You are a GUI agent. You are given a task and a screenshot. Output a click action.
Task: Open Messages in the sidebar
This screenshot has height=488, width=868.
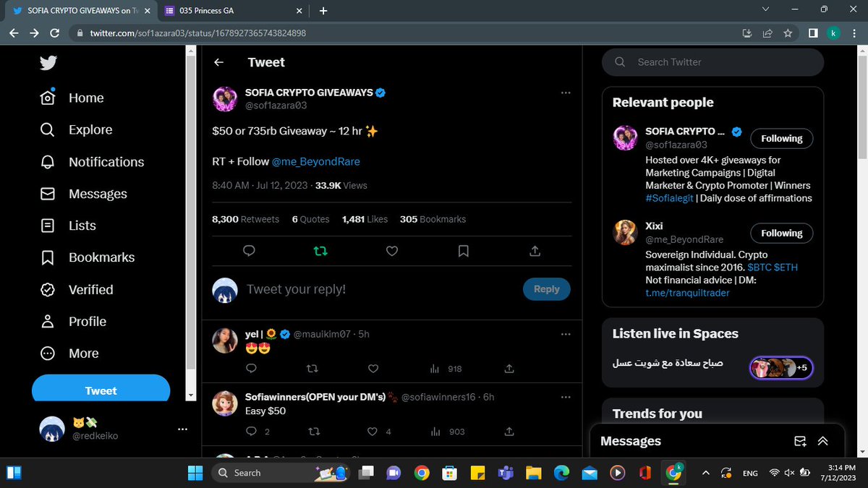(83, 194)
